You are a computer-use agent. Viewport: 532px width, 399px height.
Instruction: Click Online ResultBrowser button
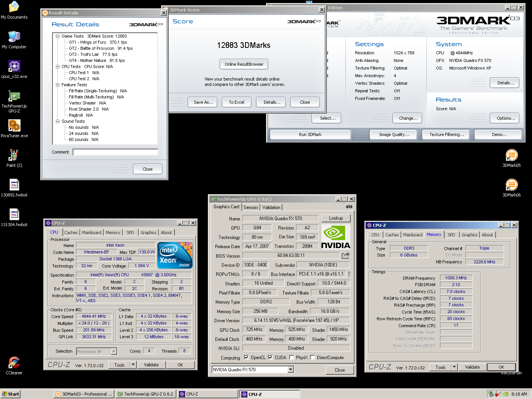point(244,64)
